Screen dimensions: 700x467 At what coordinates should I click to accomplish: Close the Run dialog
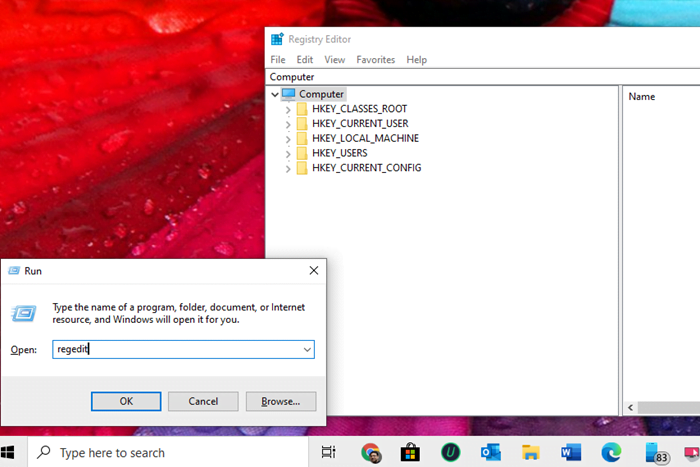[x=314, y=271]
